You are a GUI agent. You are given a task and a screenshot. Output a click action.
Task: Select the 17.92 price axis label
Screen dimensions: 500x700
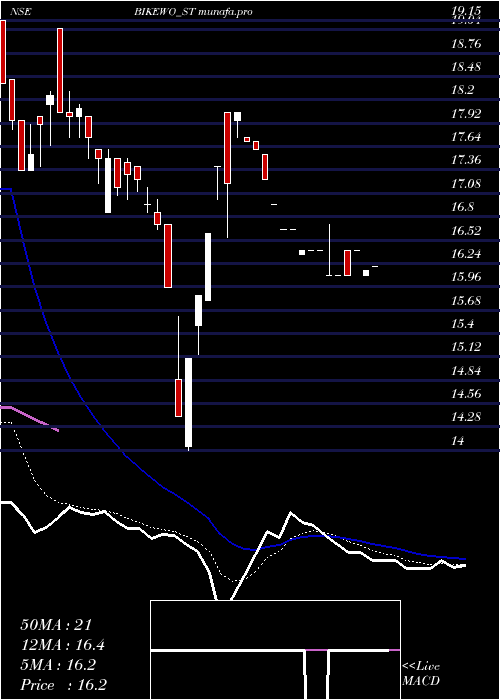point(466,113)
